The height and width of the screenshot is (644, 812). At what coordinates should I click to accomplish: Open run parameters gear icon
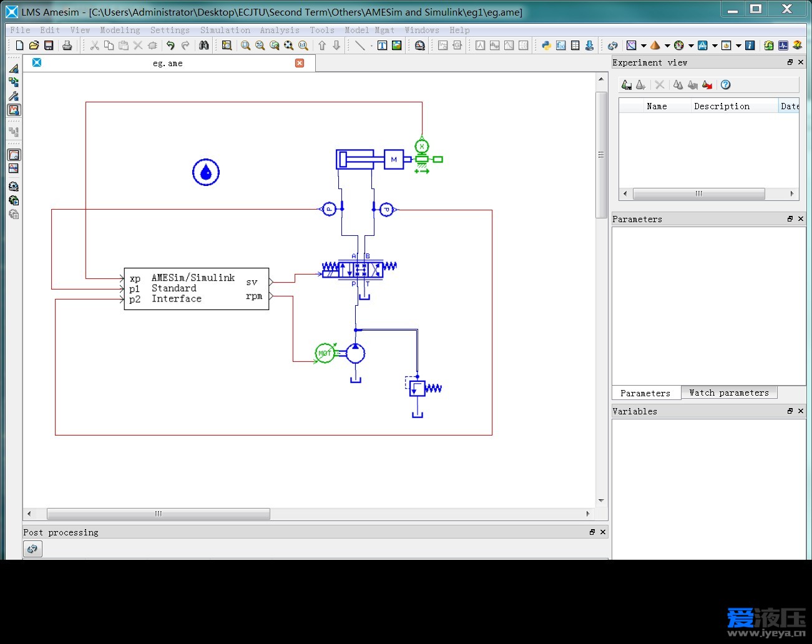pyautogui.click(x=14, y=187)
